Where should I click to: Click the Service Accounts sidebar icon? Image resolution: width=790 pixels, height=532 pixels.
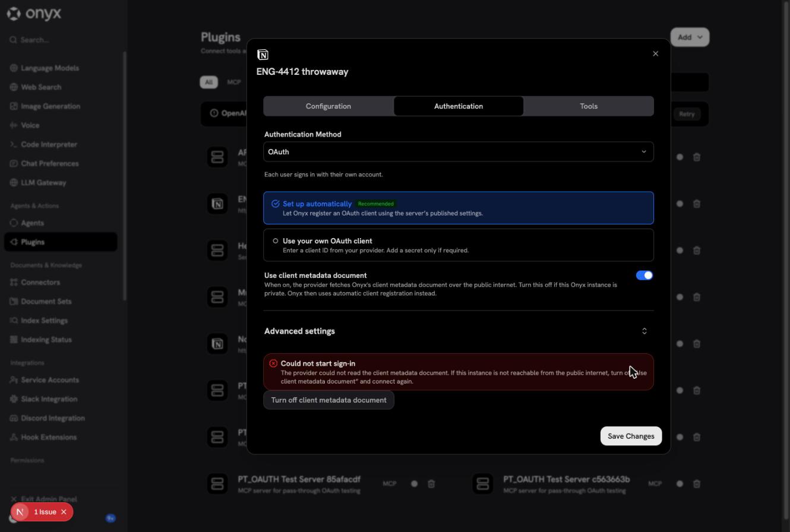[14, 380]
